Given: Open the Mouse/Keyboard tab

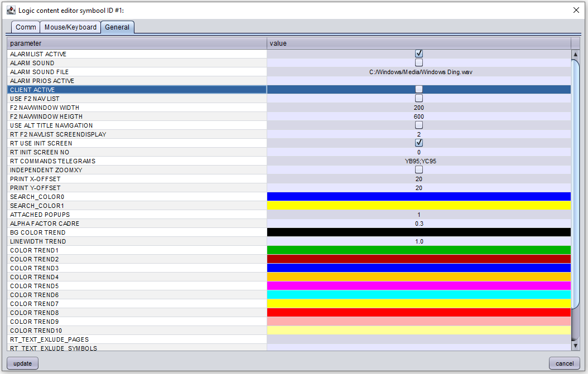Looking at the screenshot, I should click(70, 27).
